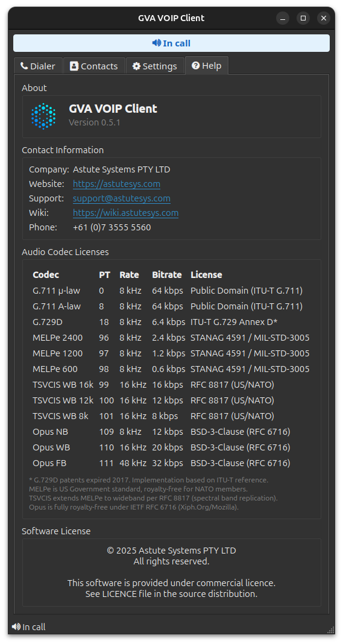The height and width of the screenshot is (644, 343).
Task: Switch to the Contacts tab
Action: click(94, 66)
